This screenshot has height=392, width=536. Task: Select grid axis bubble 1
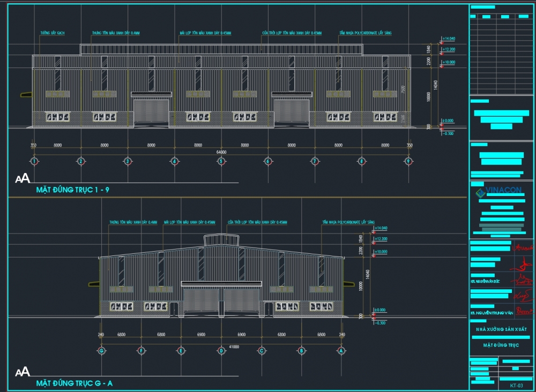pos(34,161)
